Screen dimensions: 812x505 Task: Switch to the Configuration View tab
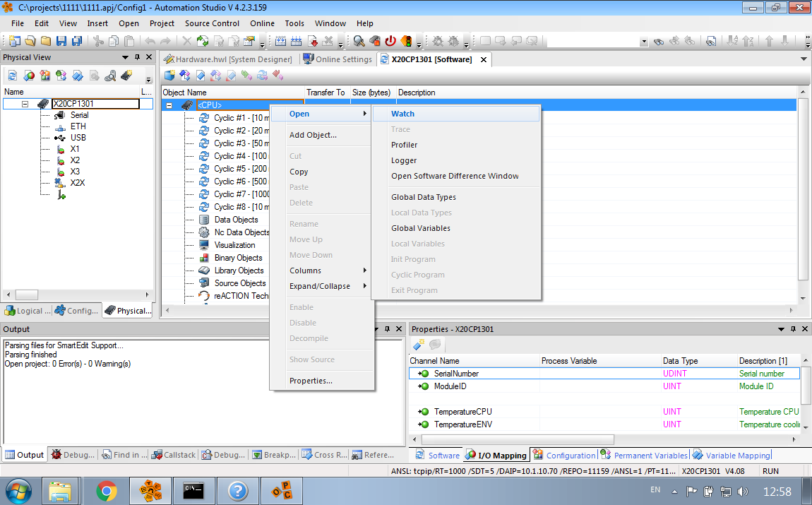point(77,311)
